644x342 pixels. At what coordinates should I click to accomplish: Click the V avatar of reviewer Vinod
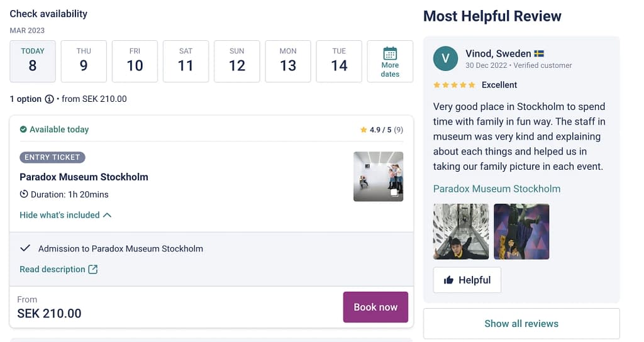(x=446, y=58)
